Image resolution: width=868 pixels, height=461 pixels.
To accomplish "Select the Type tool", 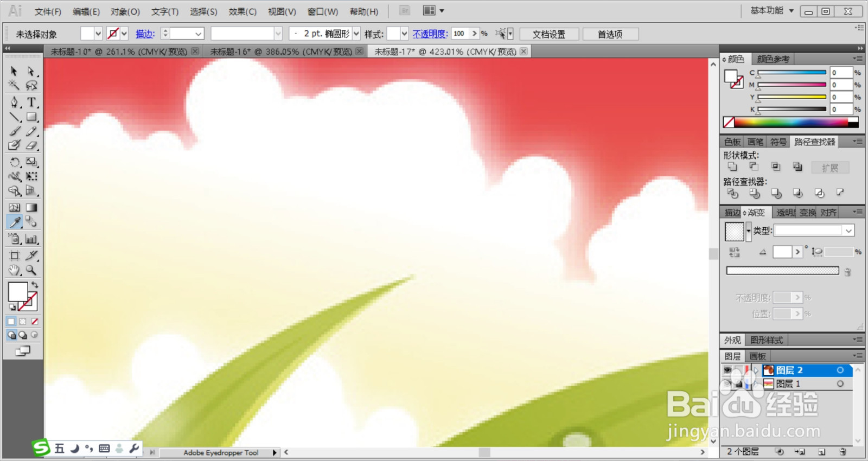I will (31, 102).
